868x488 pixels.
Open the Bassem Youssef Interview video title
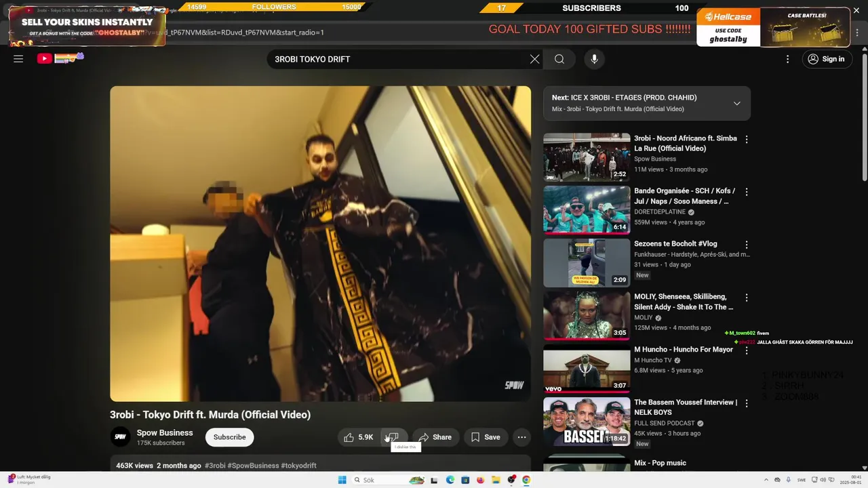(686, 407)
